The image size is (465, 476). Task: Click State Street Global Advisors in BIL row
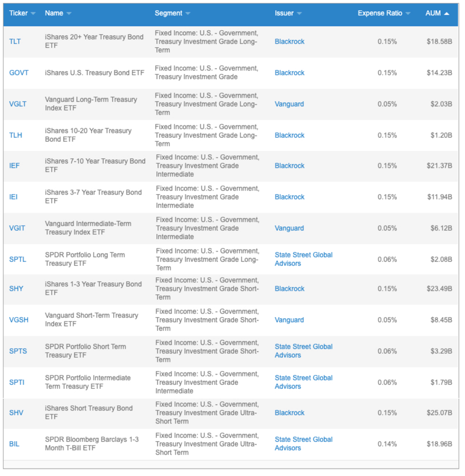303,444
